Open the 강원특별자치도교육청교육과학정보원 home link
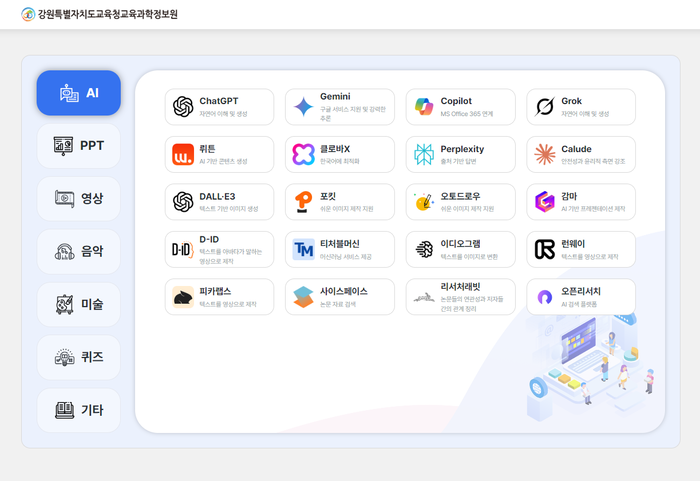Screen dimensions: 700x481 (100, 14)
